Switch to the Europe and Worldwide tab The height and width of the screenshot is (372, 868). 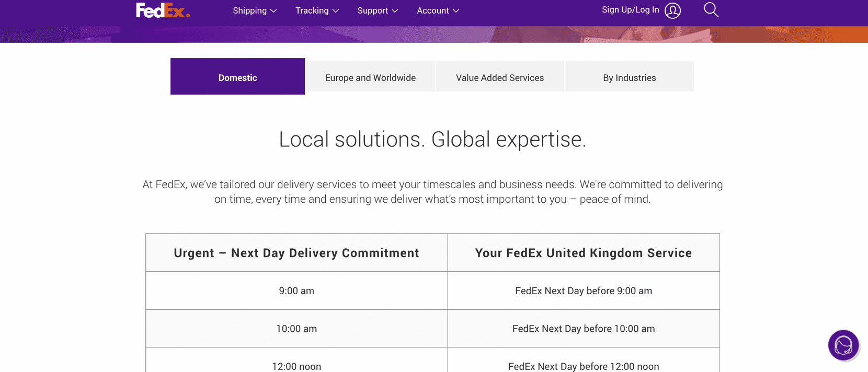[370, 77]
